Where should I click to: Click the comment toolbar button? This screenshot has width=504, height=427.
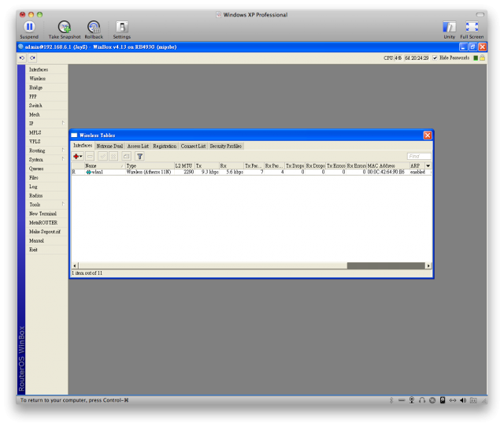click(x=126, y=156)
